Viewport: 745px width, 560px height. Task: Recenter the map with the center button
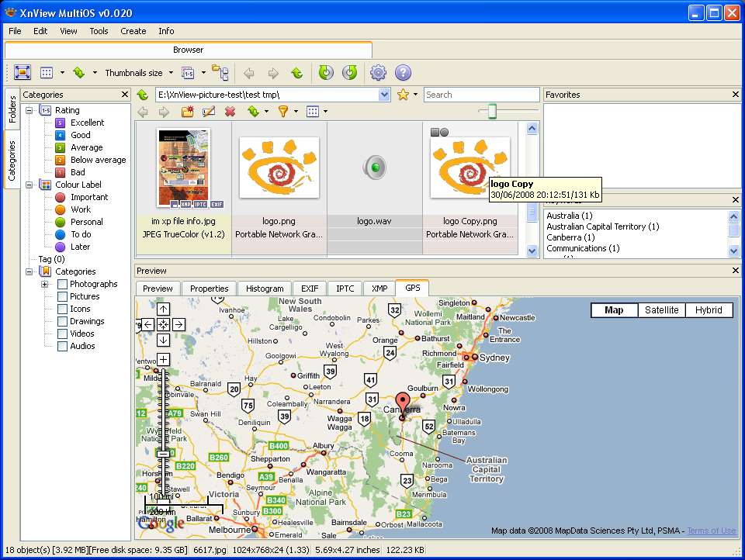pyautogui.click(x=164, y=324)
